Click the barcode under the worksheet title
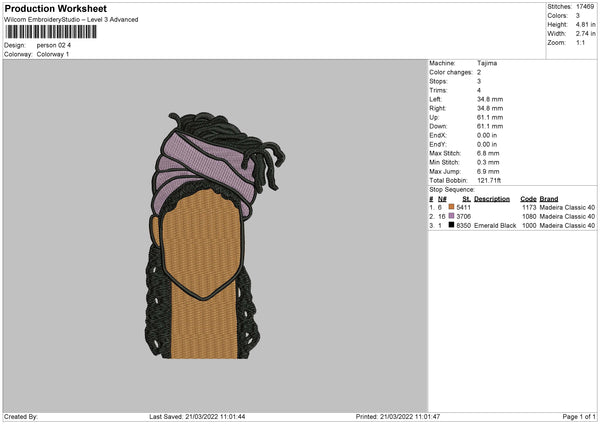 51,32
